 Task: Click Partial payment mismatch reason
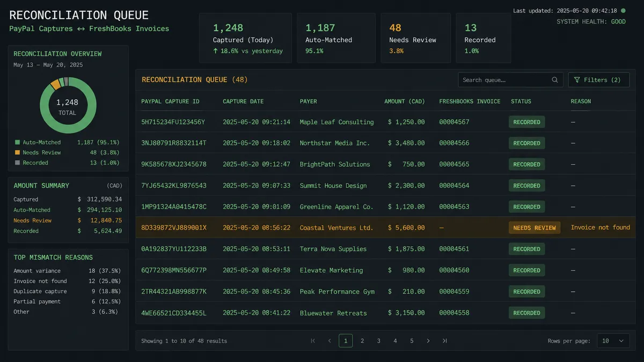pyautogui.click(x=37, y=302)
